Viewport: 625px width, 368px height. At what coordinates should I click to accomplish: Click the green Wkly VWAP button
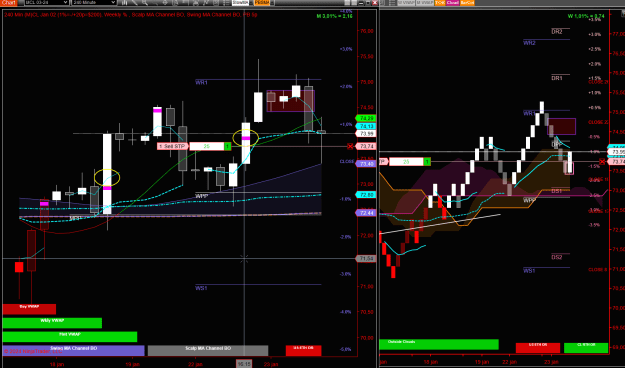pos(52,323)
